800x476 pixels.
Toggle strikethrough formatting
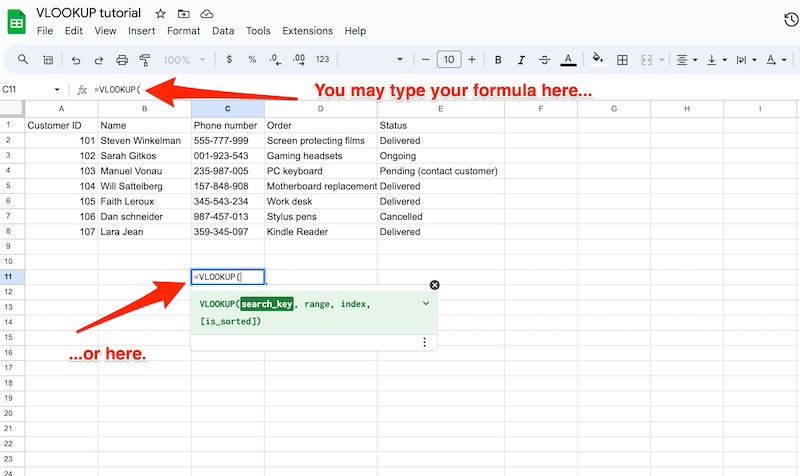tap(544, 60)
